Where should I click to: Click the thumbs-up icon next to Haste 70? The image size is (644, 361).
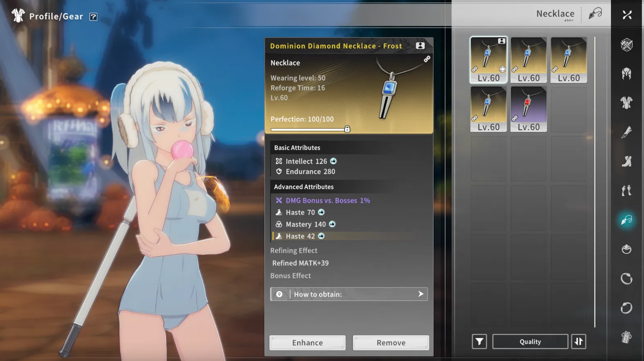click(x=321, y=212)
